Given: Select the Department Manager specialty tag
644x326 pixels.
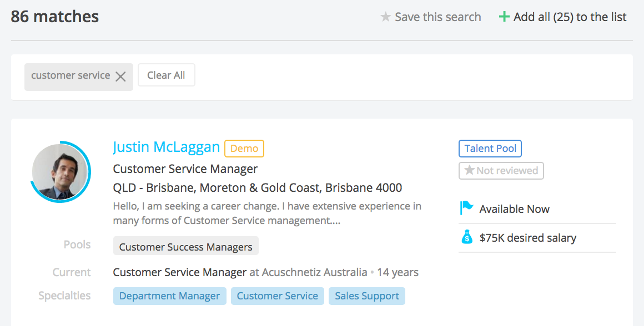Looking at the screenshot, I should coord(169,296).
